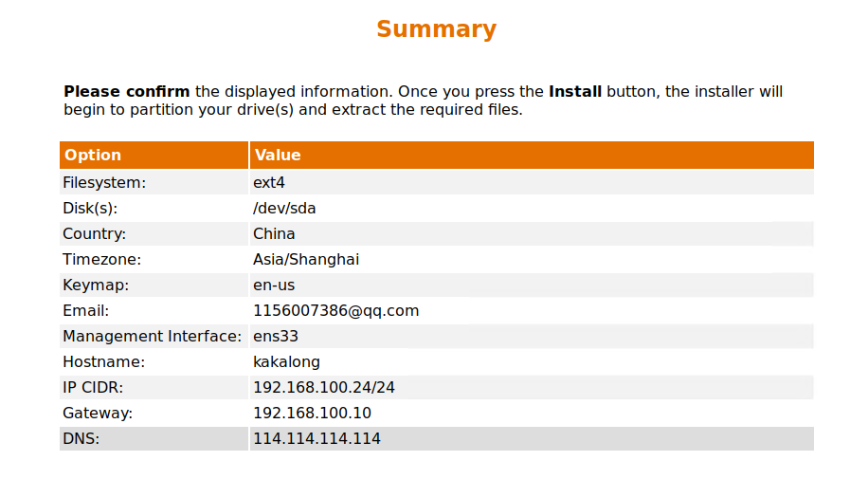
Task: Click the 192.168.100.10 gateway value
Action: [312, 413]
